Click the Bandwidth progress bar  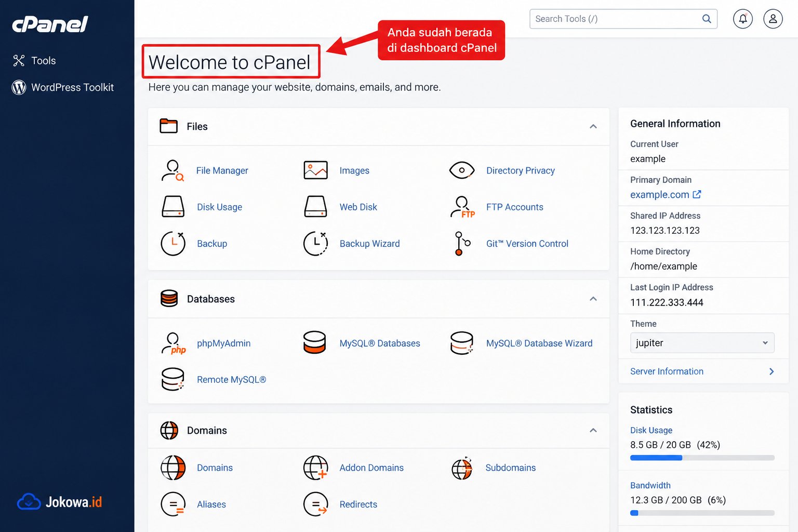point(702,513)
